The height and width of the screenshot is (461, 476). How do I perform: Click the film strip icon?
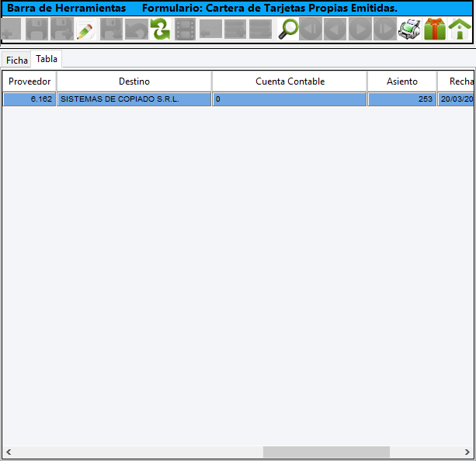click(x=186, y=29)
